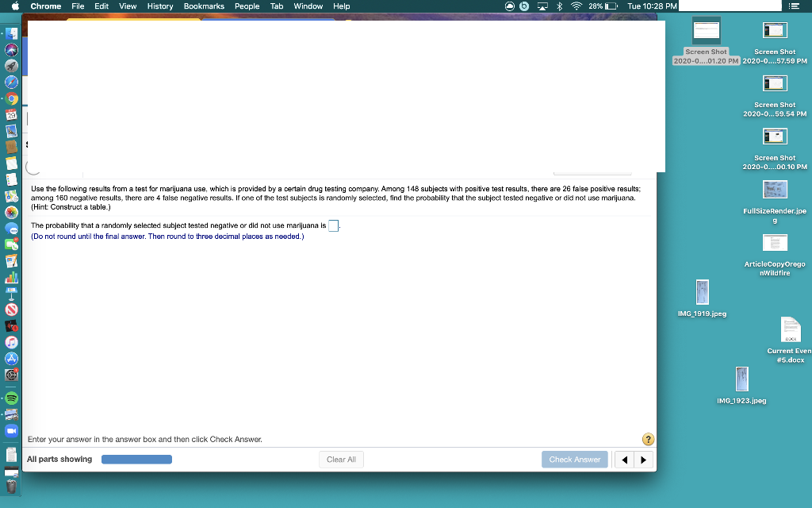Click the question mark help icon

click(647, 439)
